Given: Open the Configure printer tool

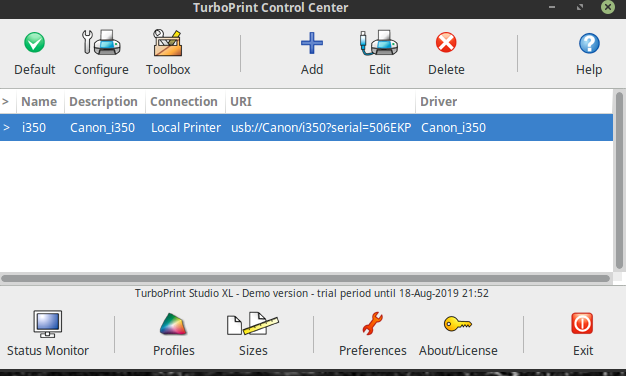Looking at the screenshot, I should [x=101, y=53].
